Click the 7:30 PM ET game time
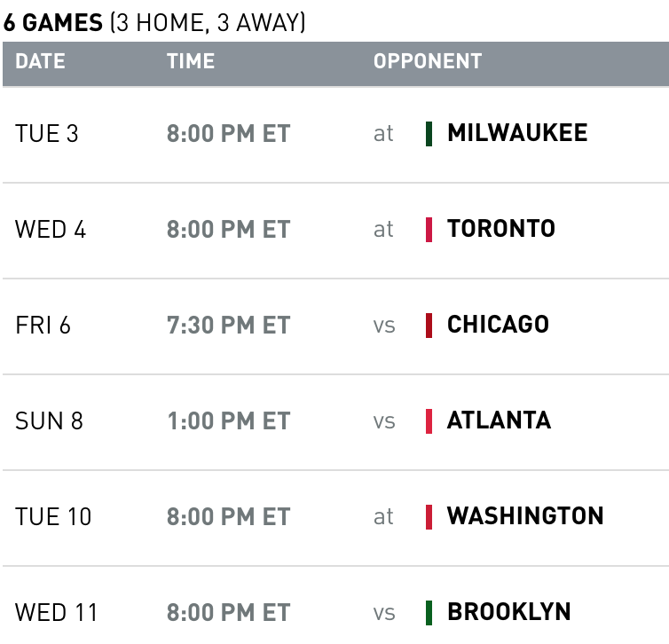 pos(228,326)
